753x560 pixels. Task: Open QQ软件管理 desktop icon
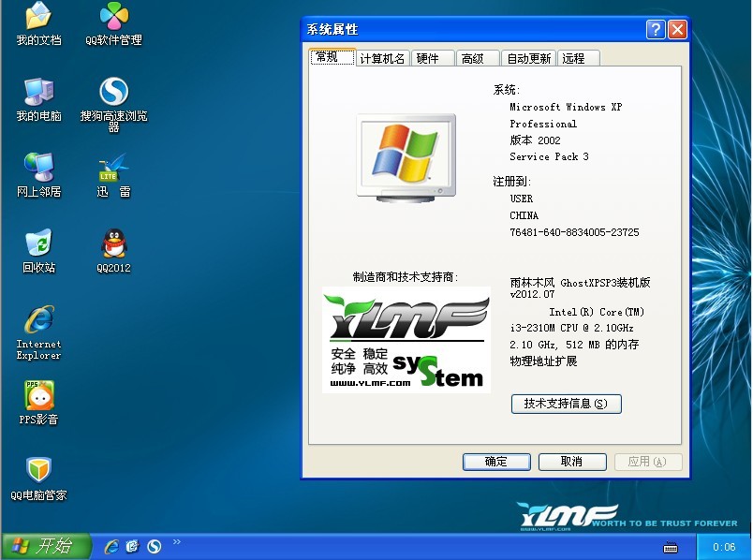(x=114, y=24)
